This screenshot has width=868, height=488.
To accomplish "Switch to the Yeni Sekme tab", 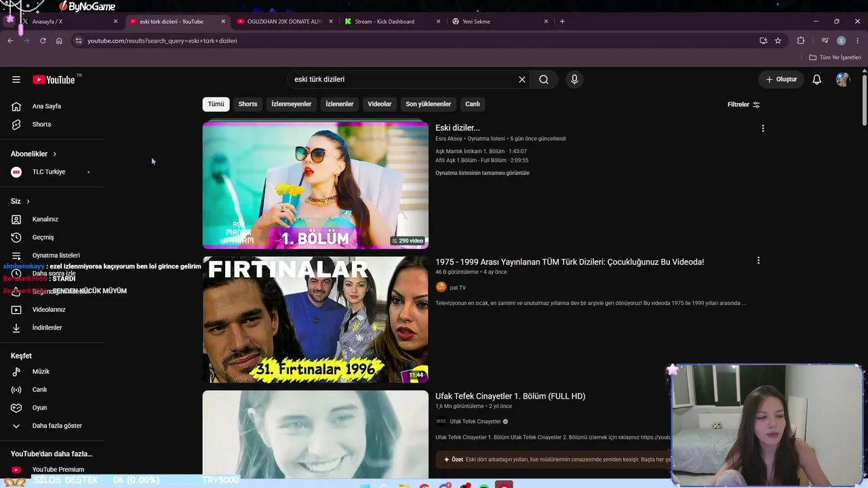I will click(500, 22).
